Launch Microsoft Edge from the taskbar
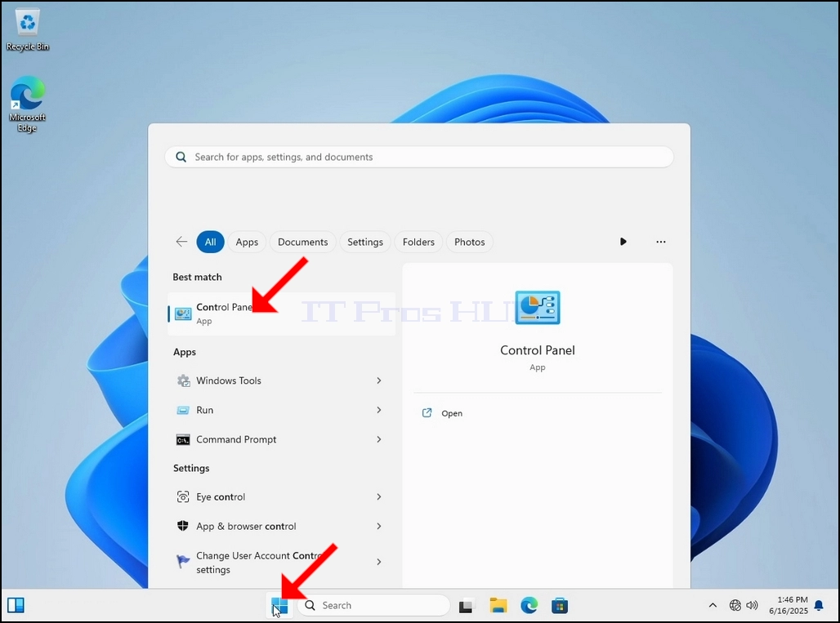 [529, 605]
